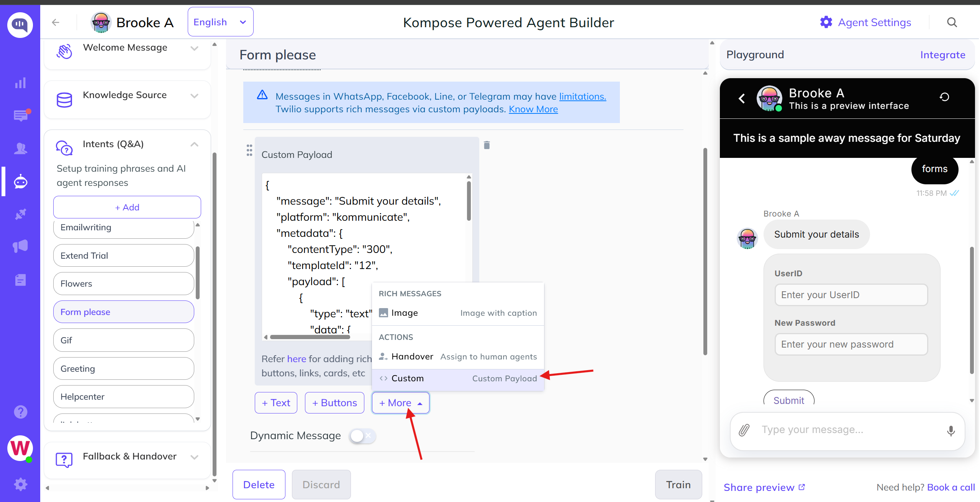This screenshot has width=980, height=502.
Task: Choose Image rich message option
Action: pyautogui.click(x=457, y=313)
